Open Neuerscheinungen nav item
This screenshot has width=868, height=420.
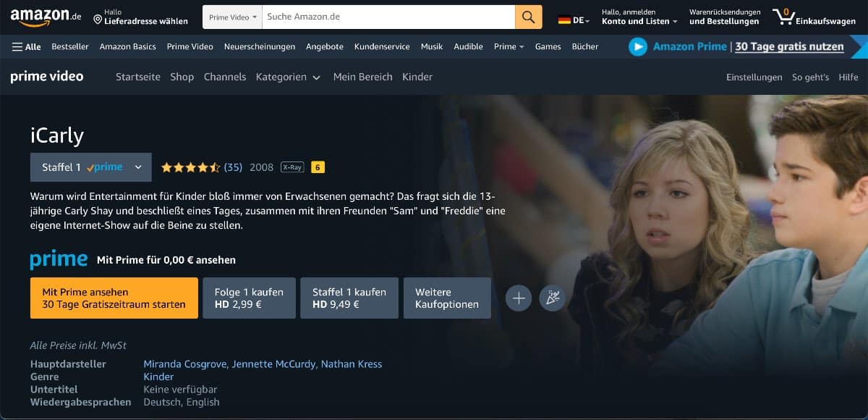(260, 46)
